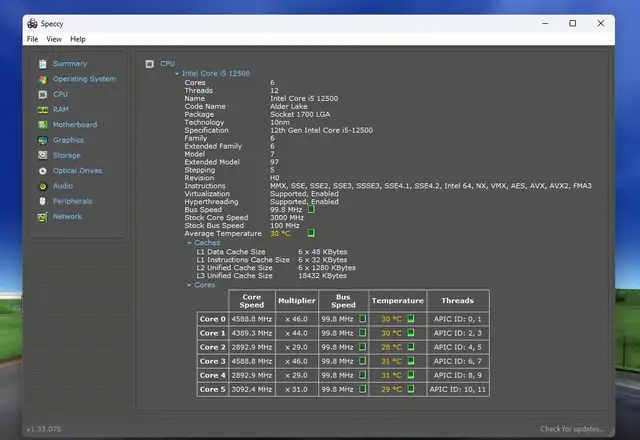Click Core 3 temperature graph icon
The width and height of the screenshot is (640, 440).
point(411,361)
